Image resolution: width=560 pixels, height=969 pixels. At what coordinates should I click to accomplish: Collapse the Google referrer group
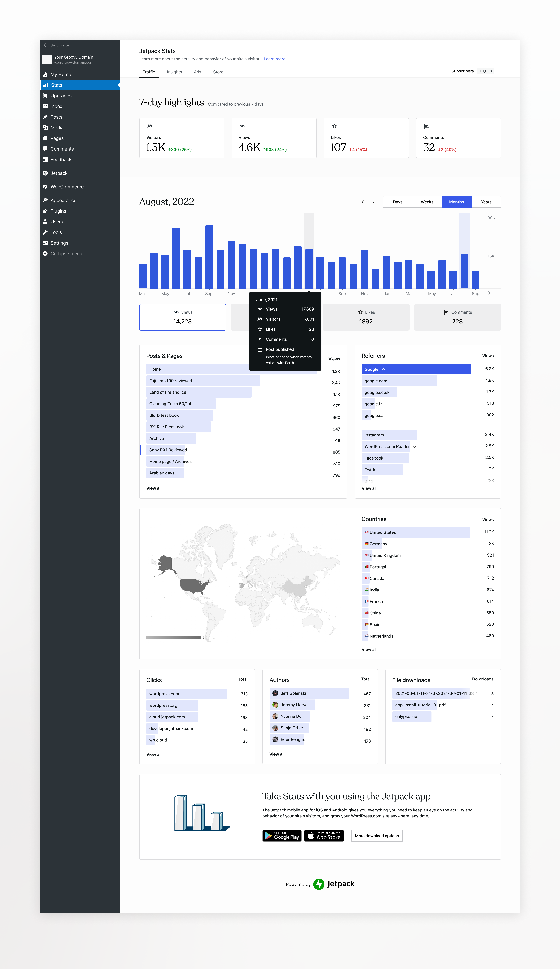pyautogui.click(x=384, y=369)
